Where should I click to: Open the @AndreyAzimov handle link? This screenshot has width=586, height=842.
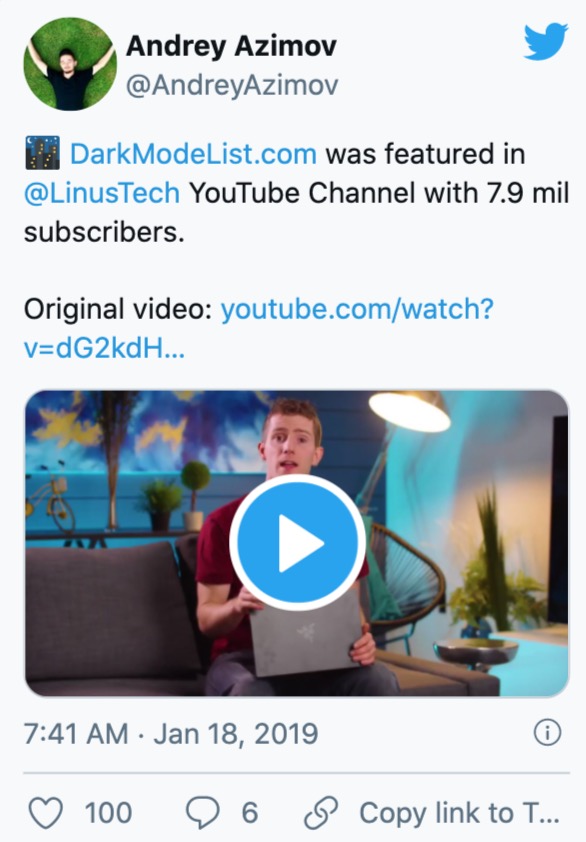tap(232, 85)
